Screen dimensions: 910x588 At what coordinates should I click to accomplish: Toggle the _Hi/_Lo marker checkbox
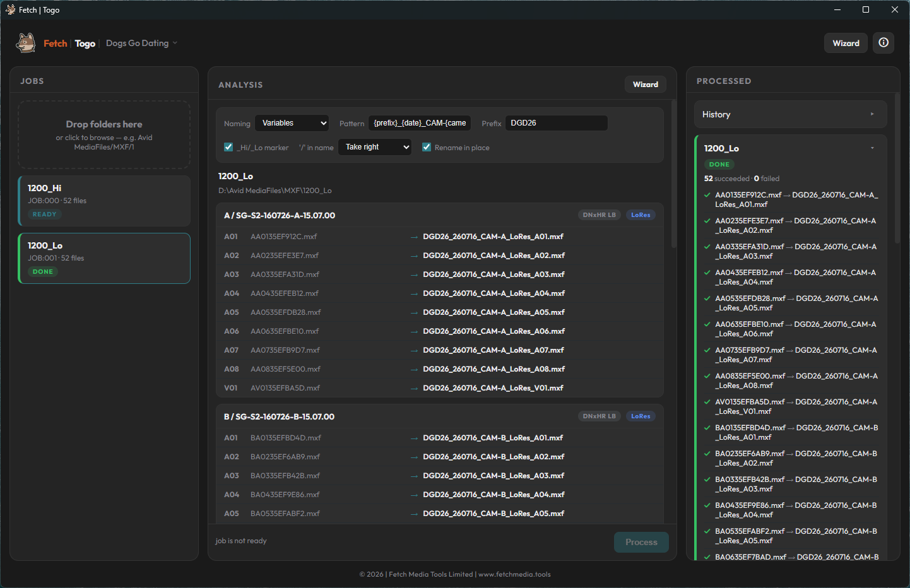click(228, 147)
